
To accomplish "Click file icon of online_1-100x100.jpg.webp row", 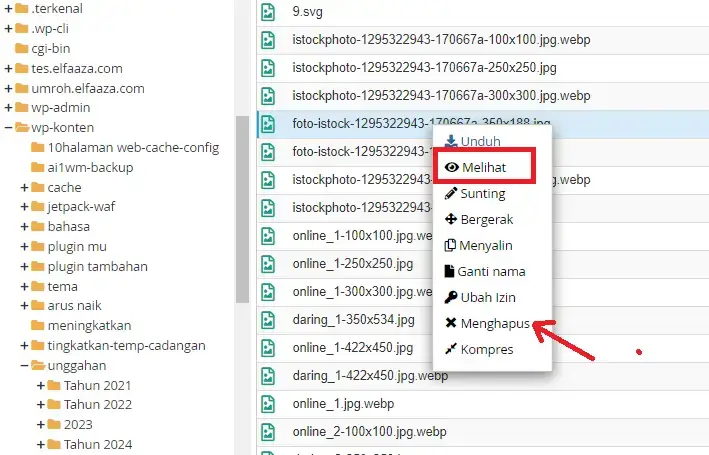I will click(x=268, y=236).
